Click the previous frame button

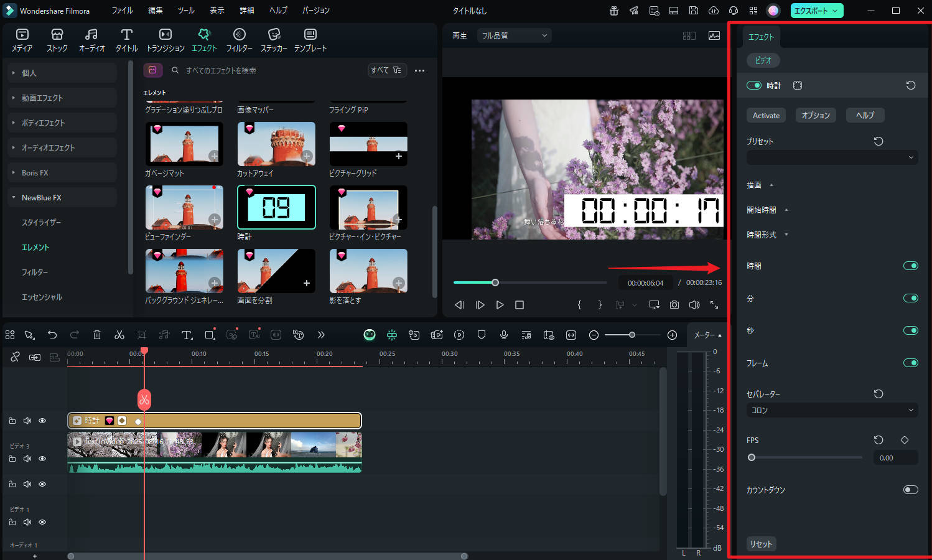point(459,305)
